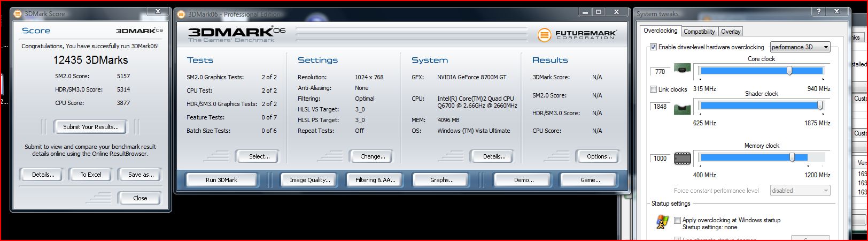Open the Force constant performance level dropdown

pos(800,191)
